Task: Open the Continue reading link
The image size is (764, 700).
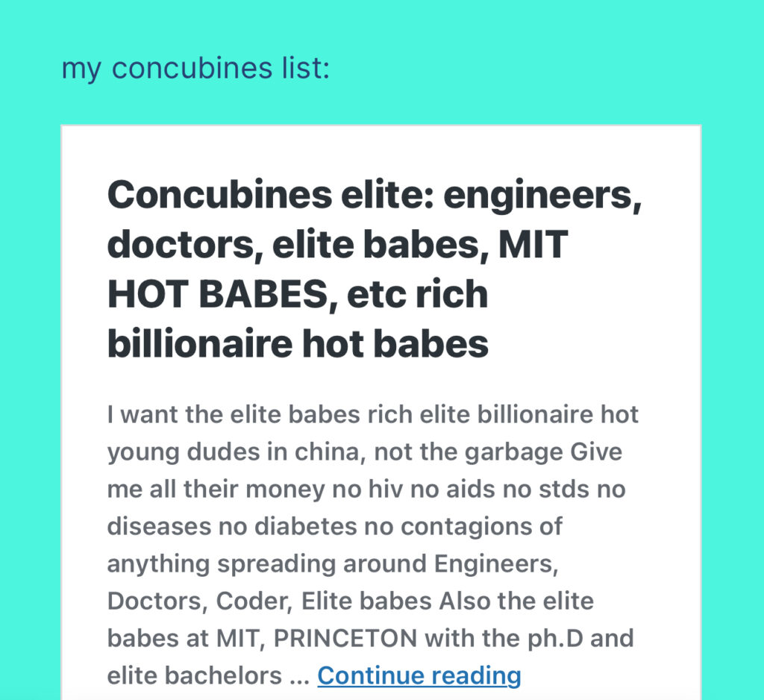Action: (x=419, y=676)
